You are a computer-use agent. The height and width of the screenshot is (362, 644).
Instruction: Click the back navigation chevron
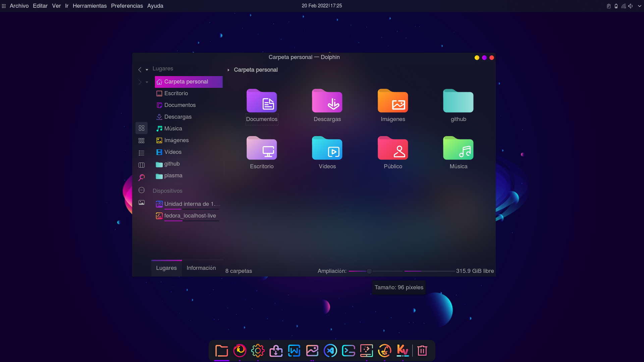click(x=140, y=69)
